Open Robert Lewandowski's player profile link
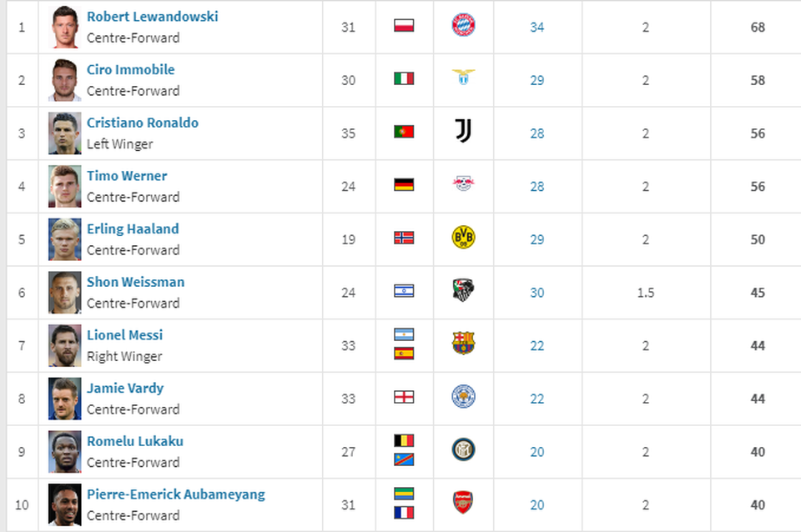Screen dimensions: 801x532 (152, 17)
